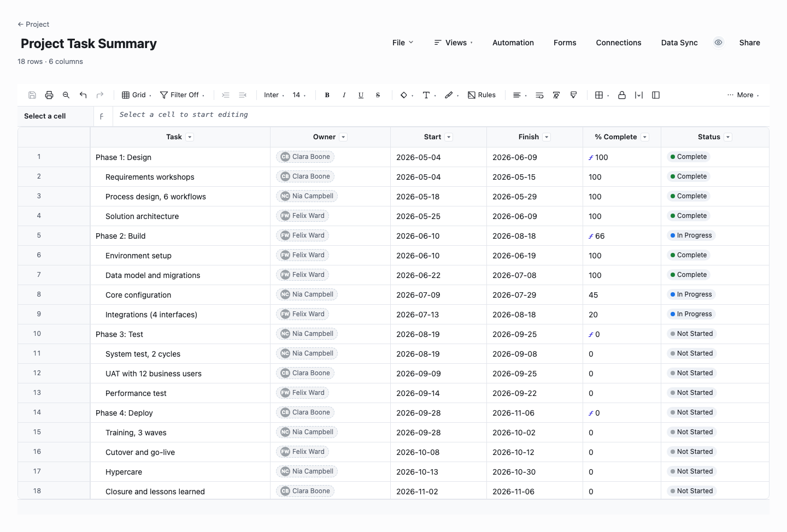This screenshot has height=532, width=787.
Task: Open the Start column filter arrow
Action: tap(449, 137)
